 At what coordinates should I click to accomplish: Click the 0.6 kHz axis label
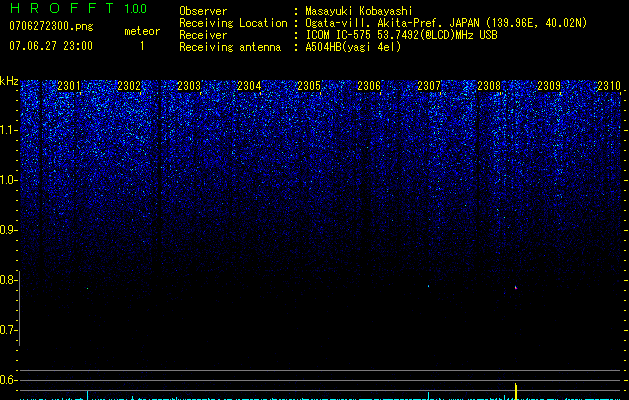click(8, 380)
